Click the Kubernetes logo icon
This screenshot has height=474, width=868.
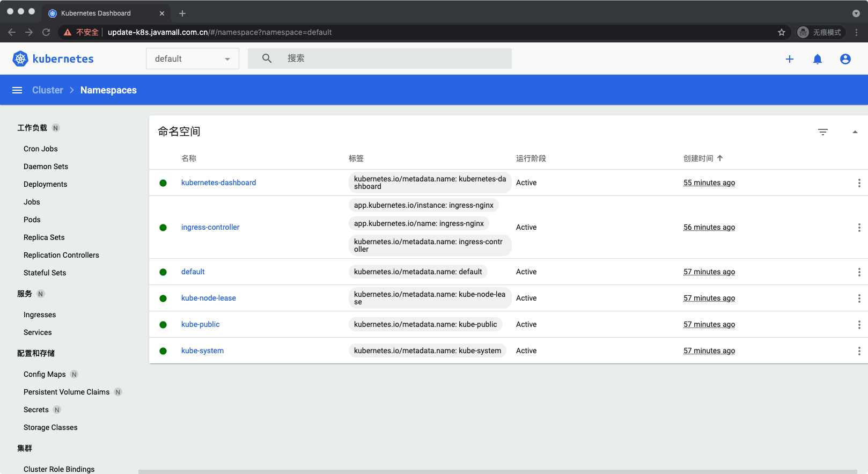pyautogui.click(x=20, y=59)
